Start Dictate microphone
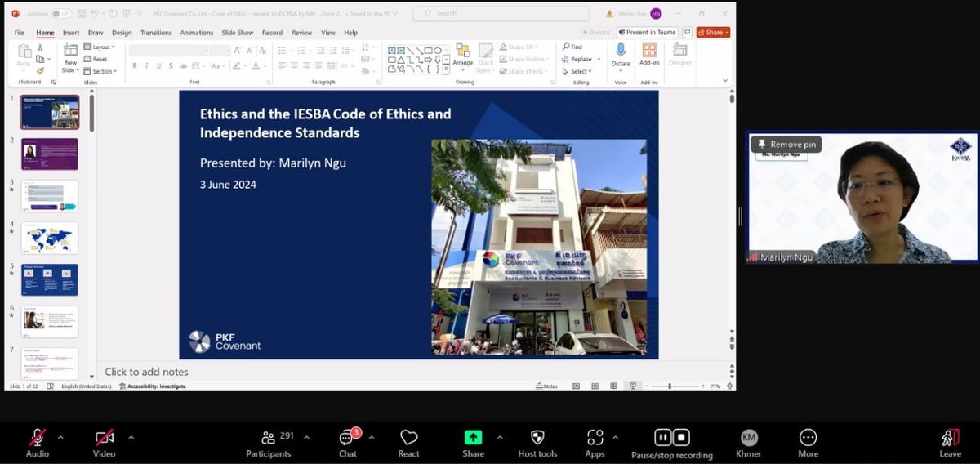980x464 pixels. 621,56
